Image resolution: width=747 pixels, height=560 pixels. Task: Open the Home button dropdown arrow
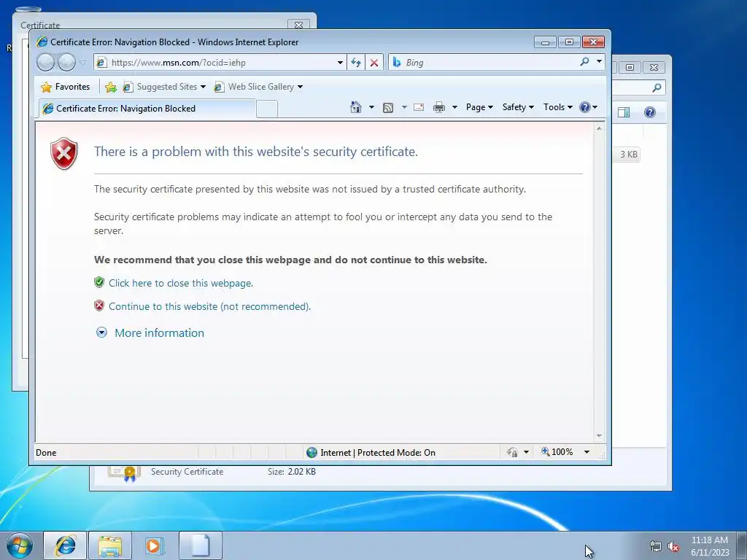point(371,107)
